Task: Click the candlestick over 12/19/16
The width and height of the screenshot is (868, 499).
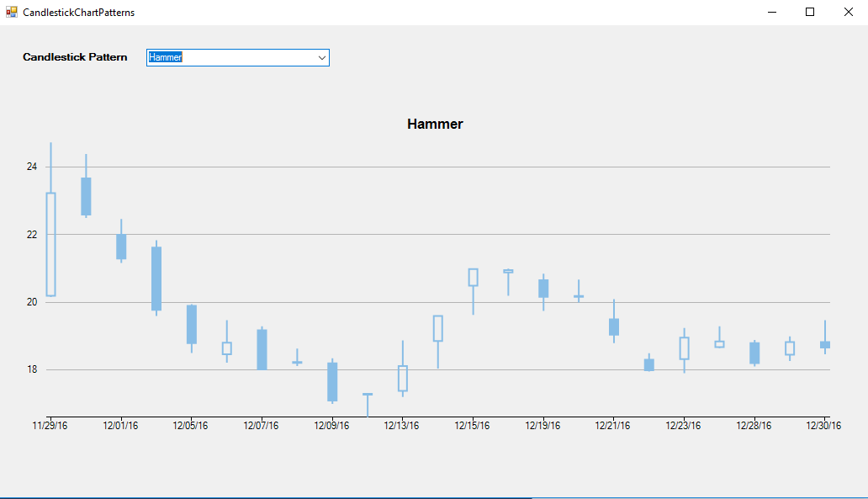Action: (x=542, y=288)
